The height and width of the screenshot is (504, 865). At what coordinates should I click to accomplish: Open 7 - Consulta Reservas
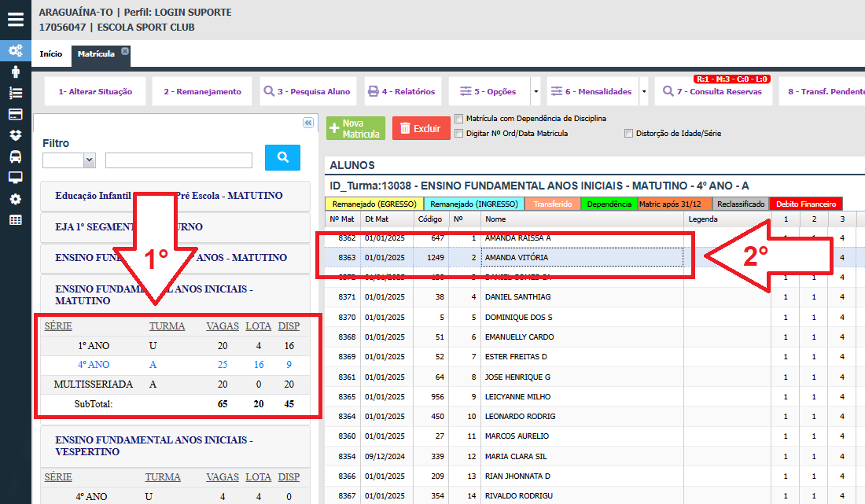[712, 91]
